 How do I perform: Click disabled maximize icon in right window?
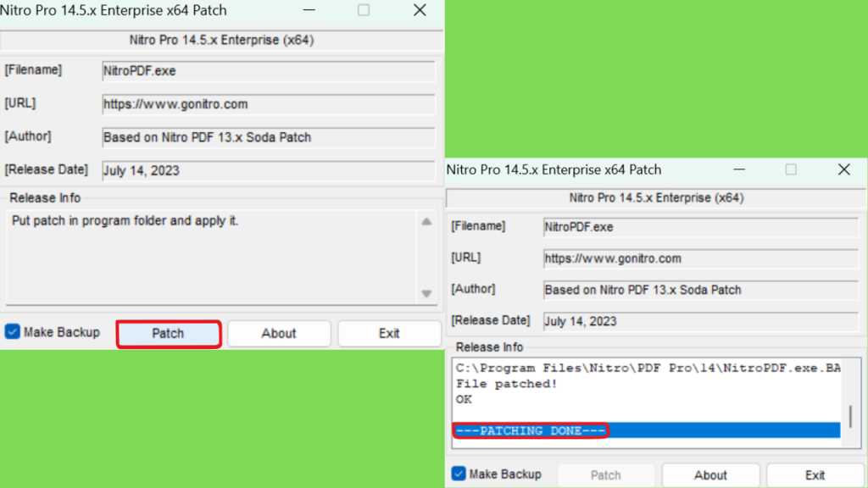tap(791, 169)
